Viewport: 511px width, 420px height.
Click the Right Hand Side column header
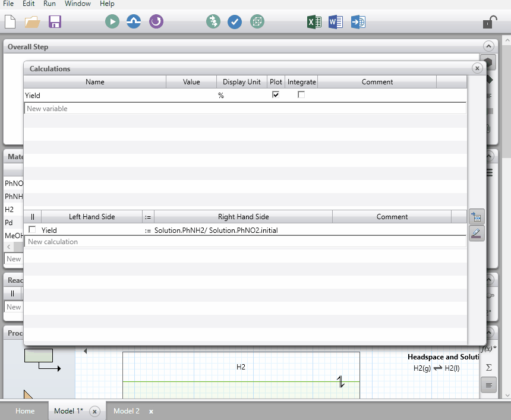pos(244,217)
